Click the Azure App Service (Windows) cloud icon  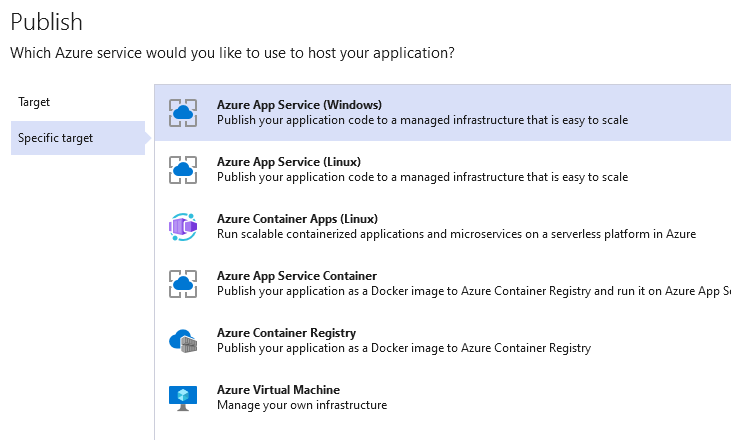click(183, 113)
